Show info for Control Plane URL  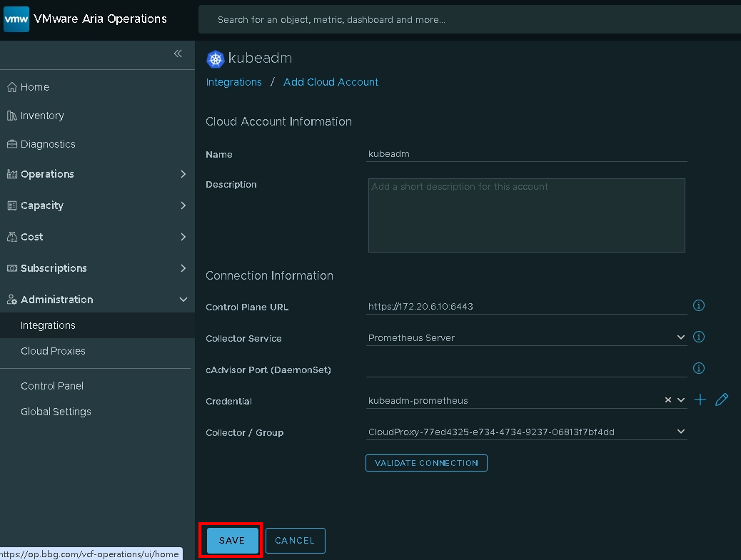698,305
